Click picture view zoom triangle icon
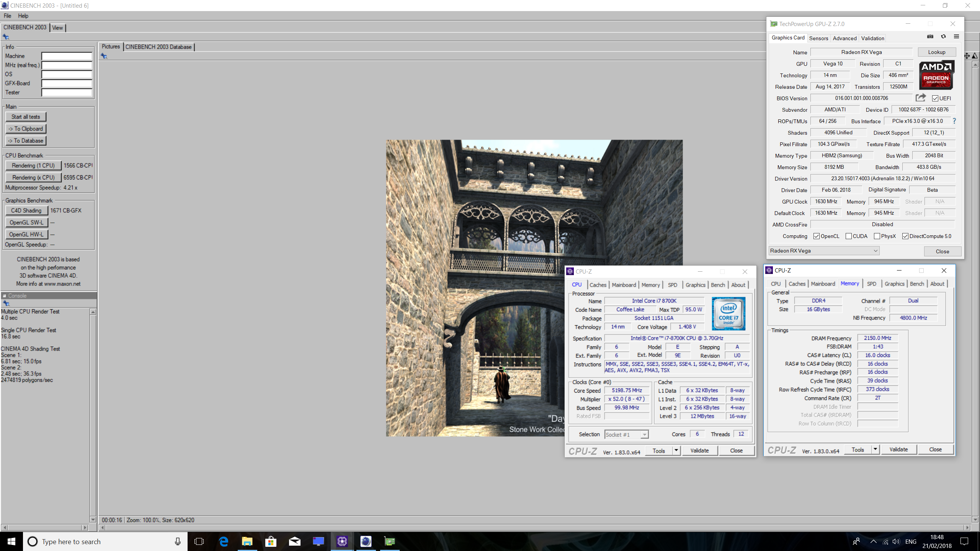 point(975,56)
